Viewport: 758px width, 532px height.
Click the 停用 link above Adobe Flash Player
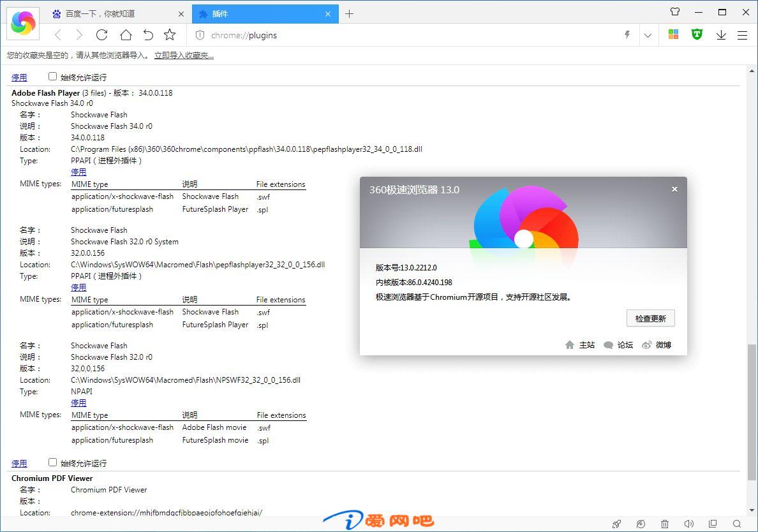19,77
